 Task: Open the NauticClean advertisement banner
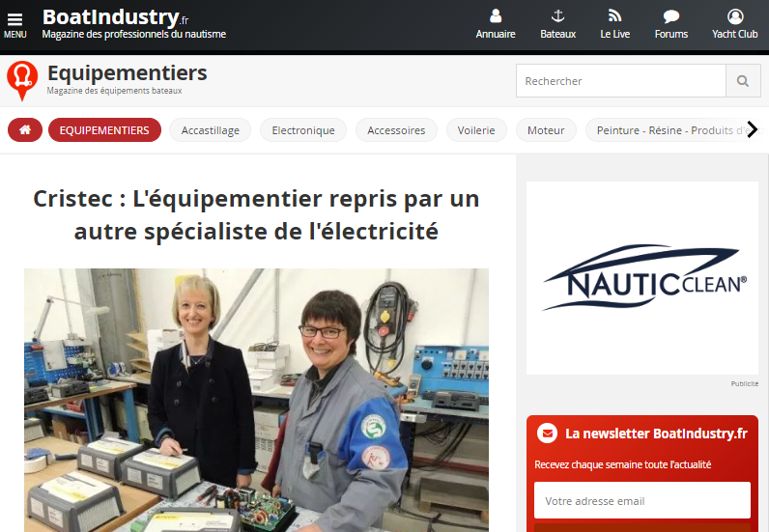(642, 278)
